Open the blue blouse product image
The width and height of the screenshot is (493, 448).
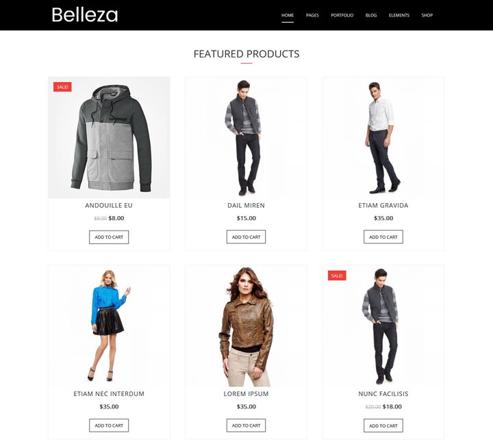click(109, 326)
